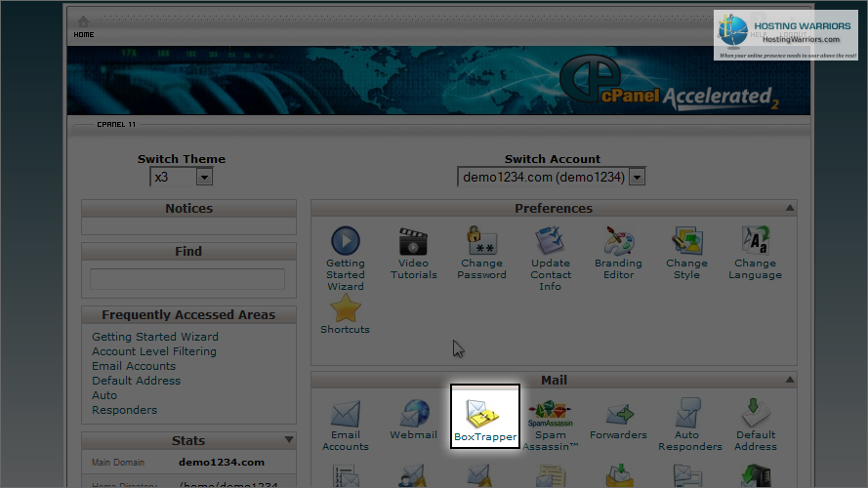Screen dimensions: 868x488
Task: Click the cPanel Accelerated banner
Action: click(x=438, y=81)
